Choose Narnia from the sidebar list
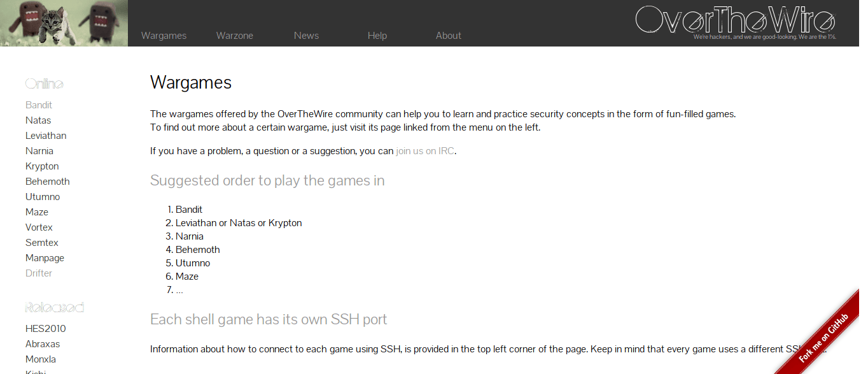The width and height of the screenshot is (868, 374). click(x=39, y=151)
